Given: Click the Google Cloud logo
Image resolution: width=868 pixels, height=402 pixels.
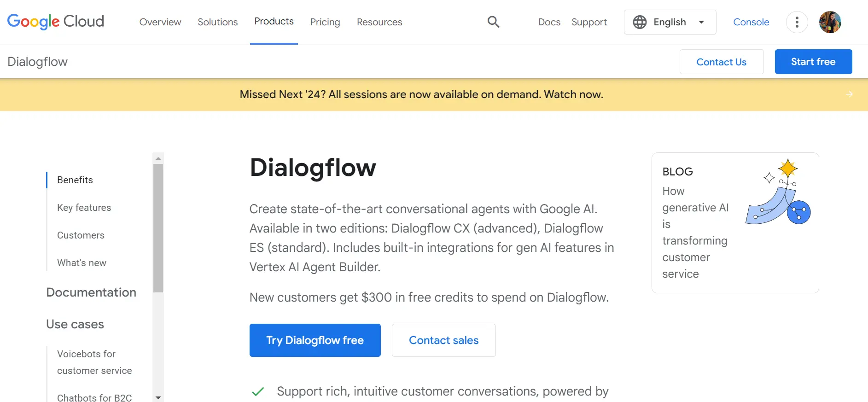Looking at the screenshot, I should pos(56,22).
